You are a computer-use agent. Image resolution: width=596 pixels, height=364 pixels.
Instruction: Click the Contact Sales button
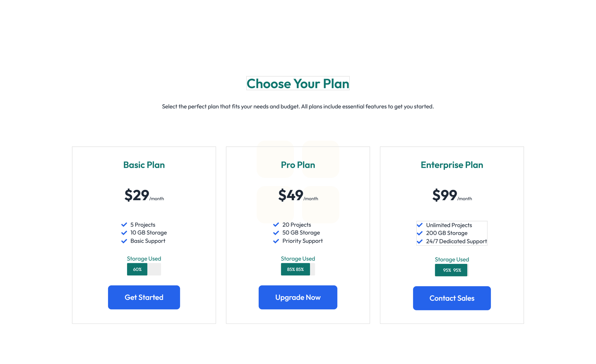click(451, 298)
